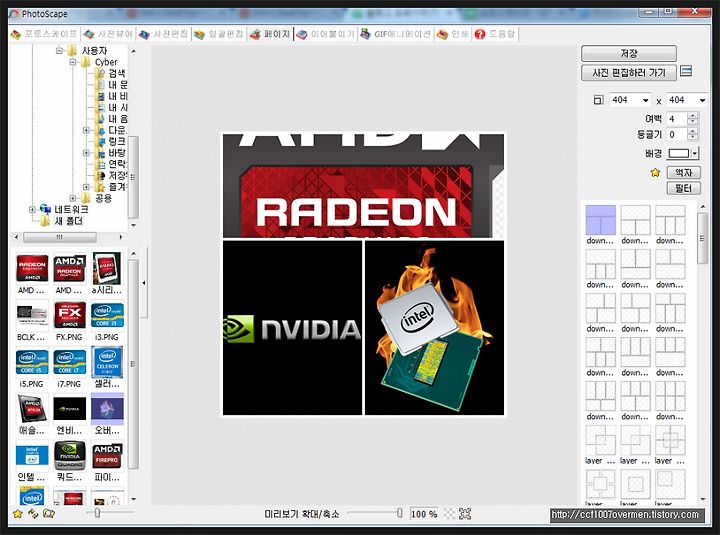Viewport: 720px width, 535px height.
Task: Click the thumbnail list vertical scrollbar
Action: pyautogui.click(x=133, y=364)
